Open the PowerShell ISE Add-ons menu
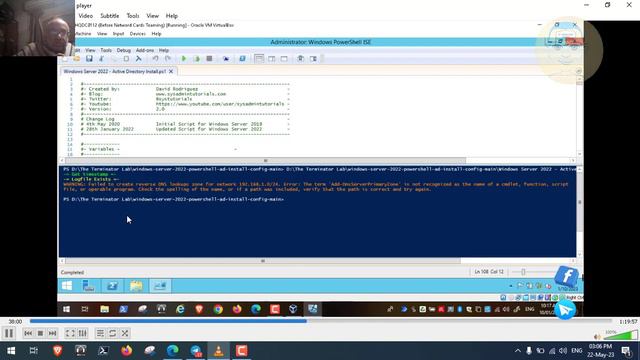Viewport: 640px width, 360px height. point(144,50)
